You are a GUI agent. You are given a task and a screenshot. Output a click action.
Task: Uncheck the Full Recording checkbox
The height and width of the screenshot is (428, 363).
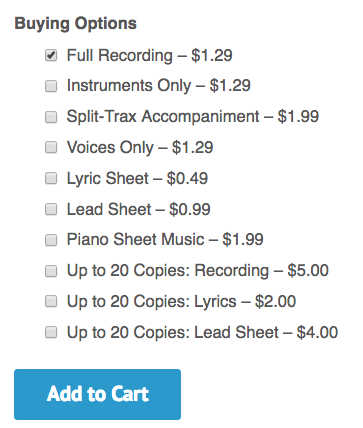51,55
